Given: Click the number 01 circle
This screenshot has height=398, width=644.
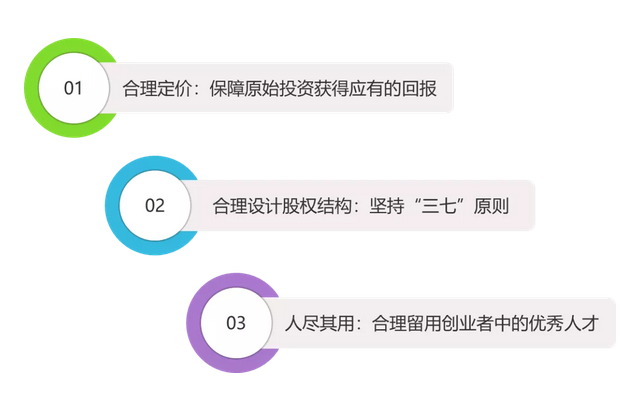Looking at the screenshot, I should [74, 88].
